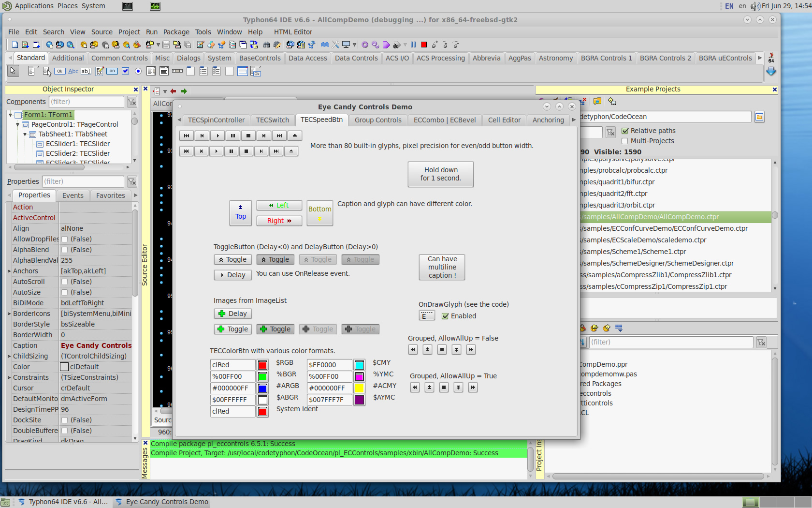Expand the Constraints property
Viewport: 812px width, 508px height.
[9, 377]
